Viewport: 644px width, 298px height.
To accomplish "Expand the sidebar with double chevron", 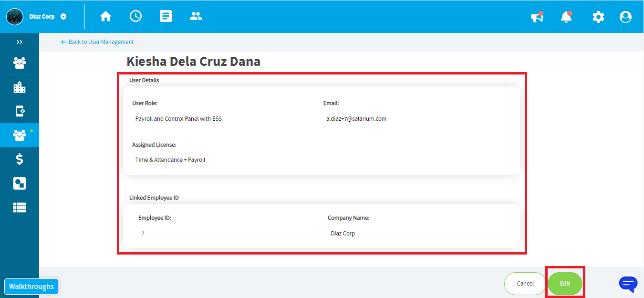I will pyautogui.click(x=20, y=42).
